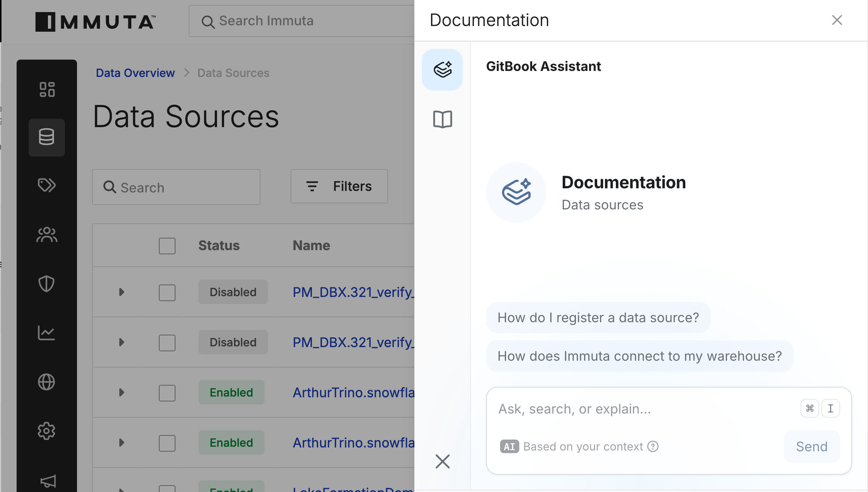
Task: Click the second Enabled status badge
Action: tap(231, 443)
